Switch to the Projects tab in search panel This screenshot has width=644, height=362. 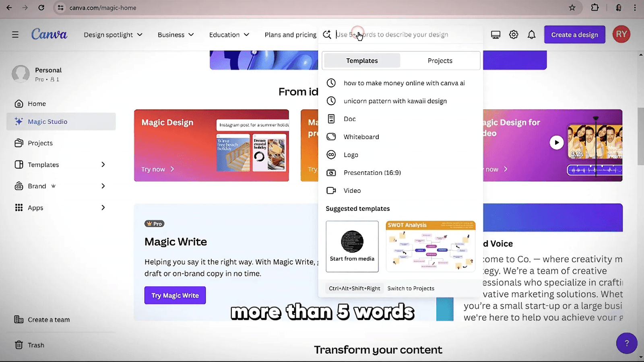pos(440,61)
